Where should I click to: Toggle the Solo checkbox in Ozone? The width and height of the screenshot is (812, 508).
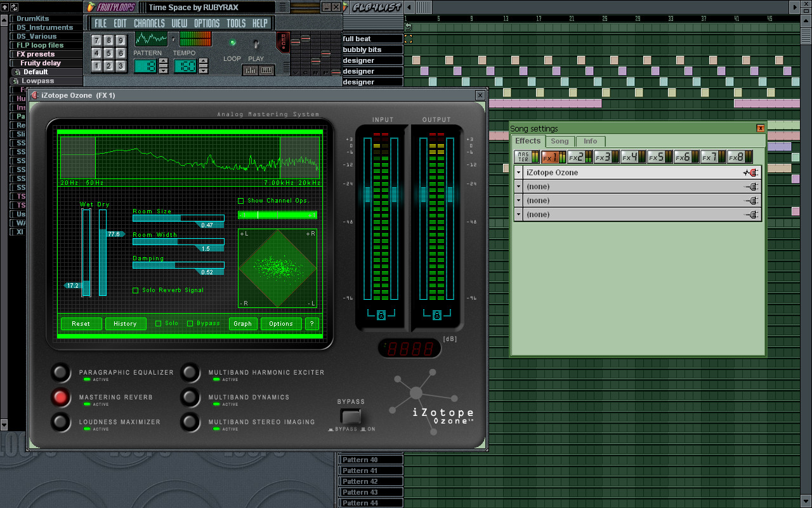click(159, 323)
